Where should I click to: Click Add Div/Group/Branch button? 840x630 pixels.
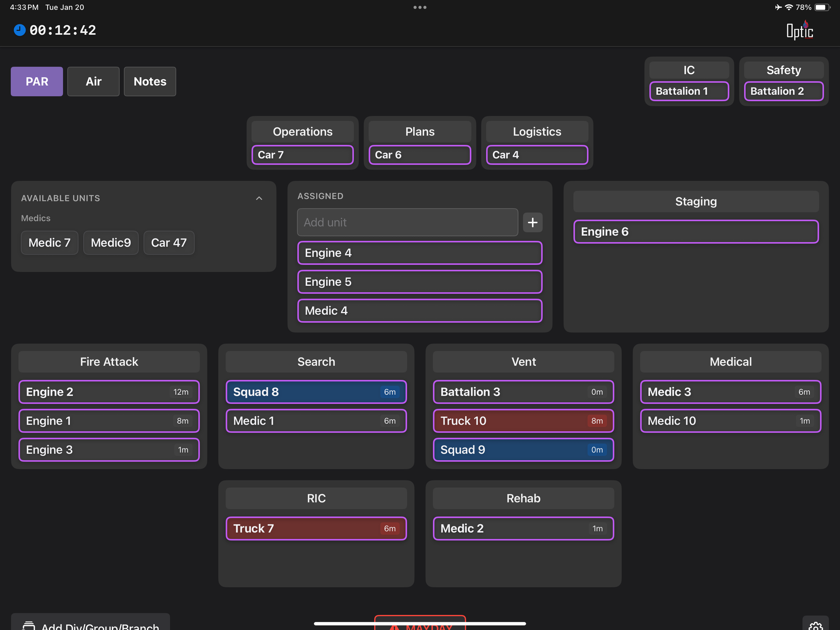pos(90,623)
